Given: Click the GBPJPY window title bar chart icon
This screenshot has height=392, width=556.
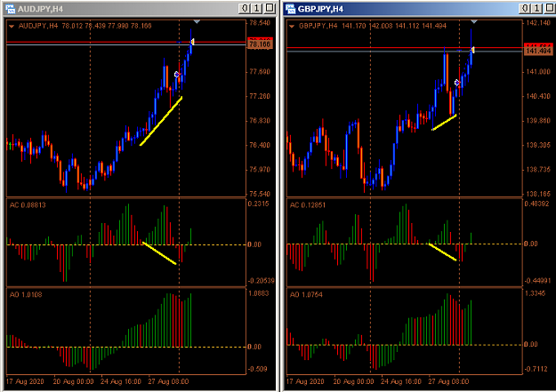Looking at the screenshot, I should pos(290,9).
